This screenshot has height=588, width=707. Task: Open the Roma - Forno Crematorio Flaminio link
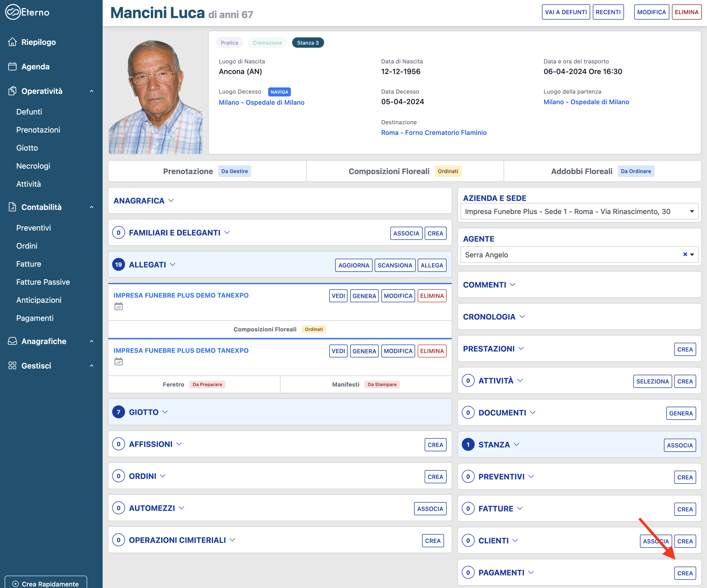pyautogui.click(x=434, y=133)
